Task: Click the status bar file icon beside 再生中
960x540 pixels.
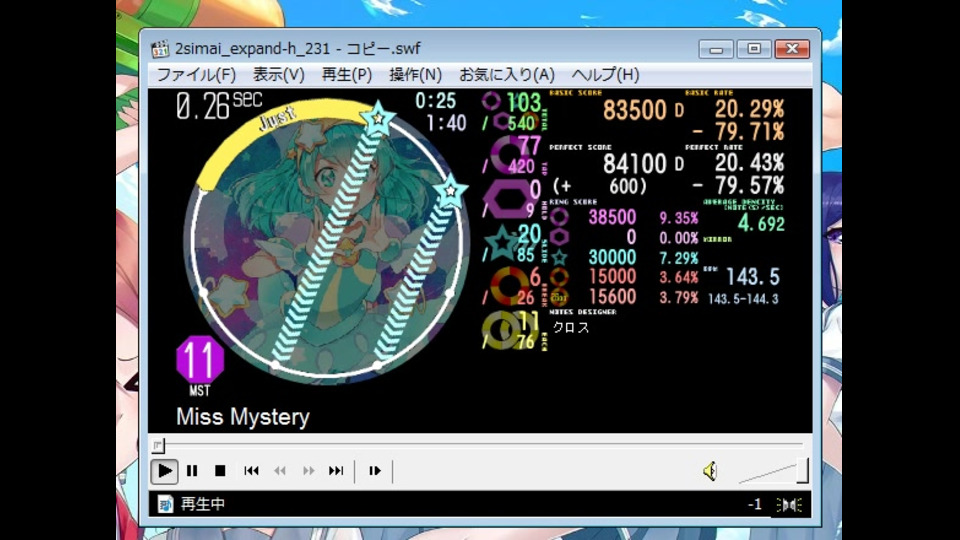Action: [165, 504]
